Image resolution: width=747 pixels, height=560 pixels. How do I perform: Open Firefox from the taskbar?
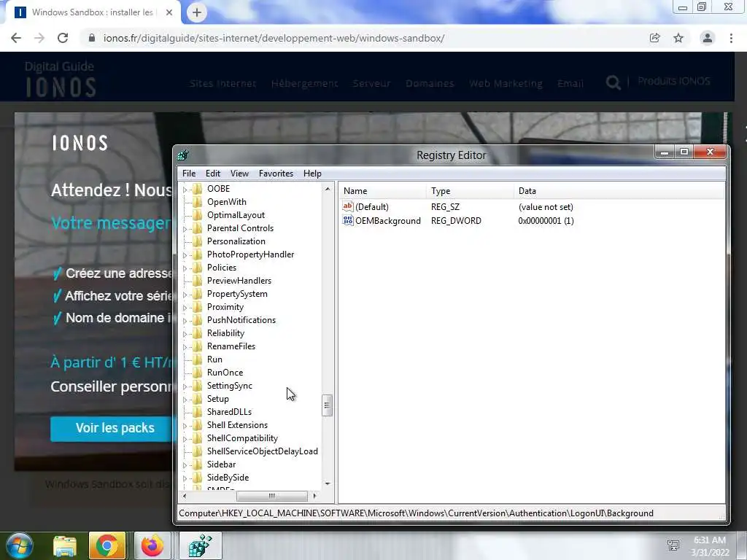tap(152, 545)
